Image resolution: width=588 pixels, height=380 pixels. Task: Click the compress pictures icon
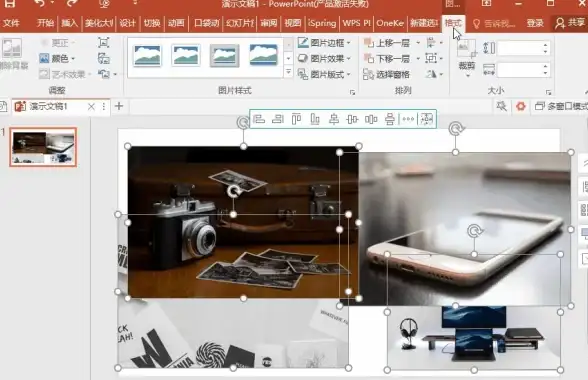pos(104,42)
